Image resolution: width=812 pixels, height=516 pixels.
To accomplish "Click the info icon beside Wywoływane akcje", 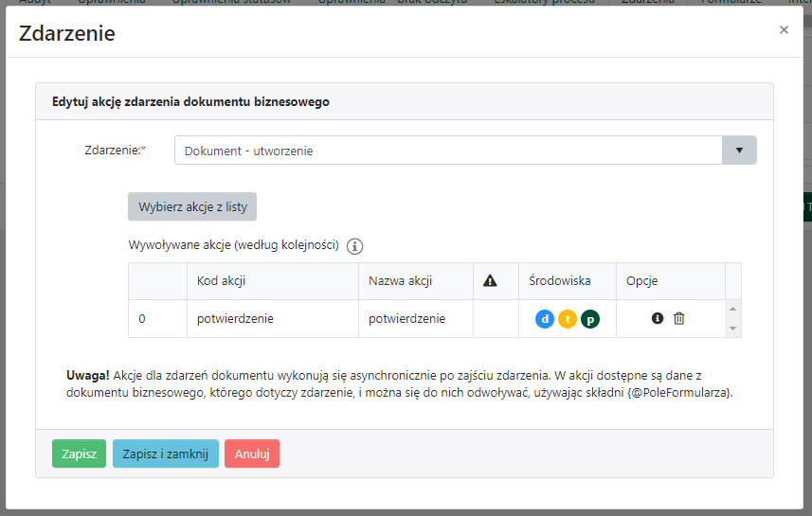I will (355, 246).
